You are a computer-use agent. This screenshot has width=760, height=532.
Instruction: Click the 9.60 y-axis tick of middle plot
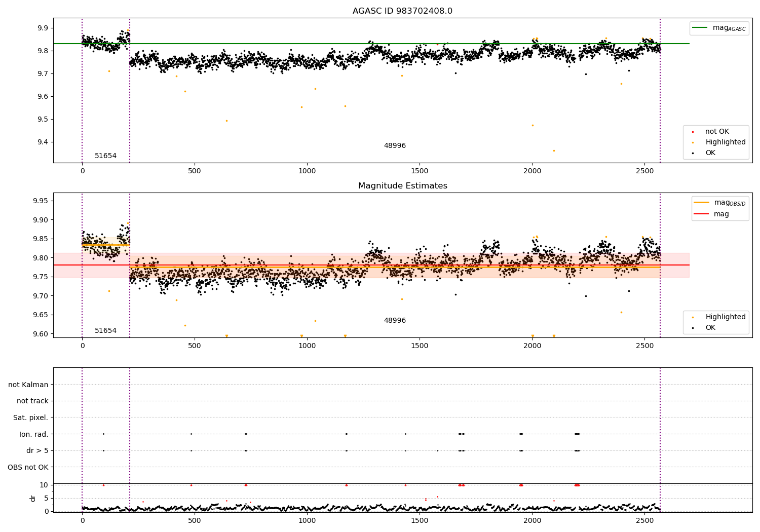click(40, 334)
